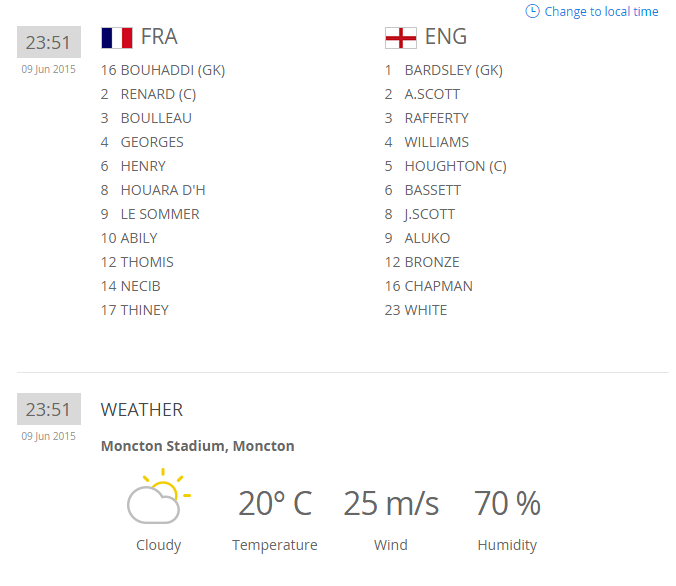The image size is (676, 586).
Task: Click the clock icon beside Change to local time
Action: click(x=532, y=11)
